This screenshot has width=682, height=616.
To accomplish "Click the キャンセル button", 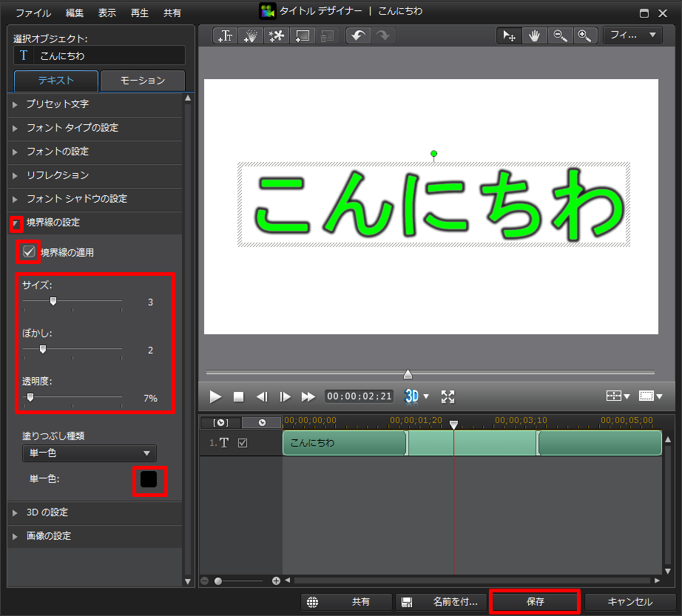I will [628, 602].
